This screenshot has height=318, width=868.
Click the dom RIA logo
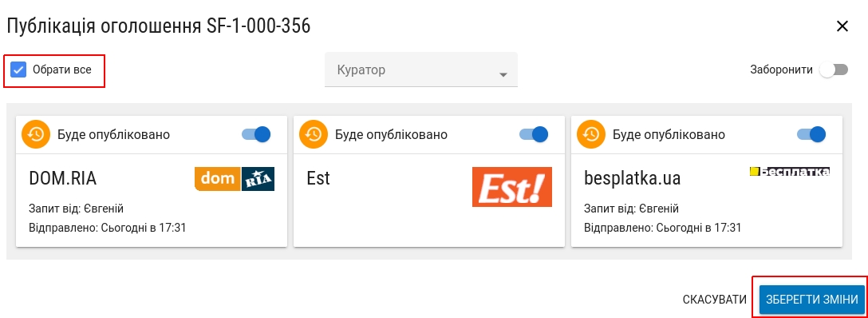pos(235,179)
